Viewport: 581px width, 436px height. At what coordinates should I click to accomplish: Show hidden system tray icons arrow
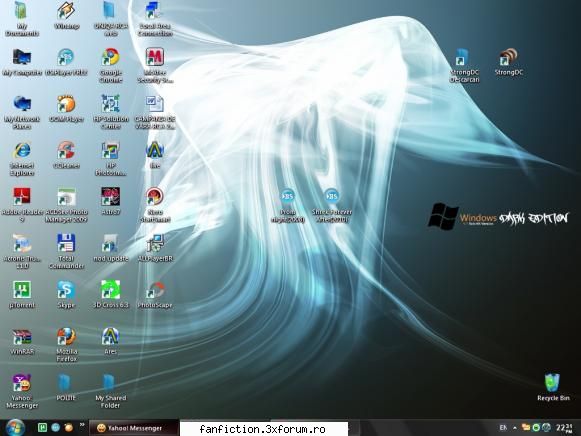[515, 428]
